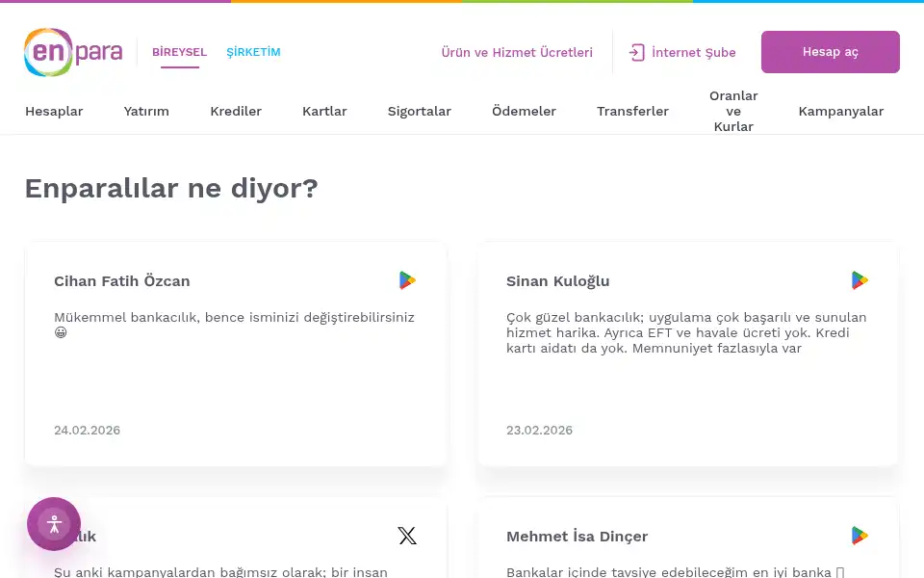Click review text starting 'Mükemmel bankacılık'
The height and width of the screenshot is (578, 924).
[x=235, y=325]
